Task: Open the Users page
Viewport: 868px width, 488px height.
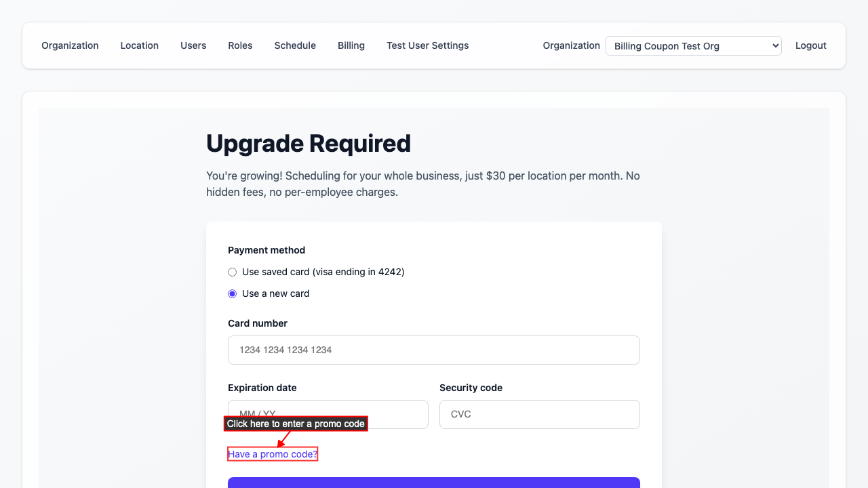Action: click(x=193, y=45)
